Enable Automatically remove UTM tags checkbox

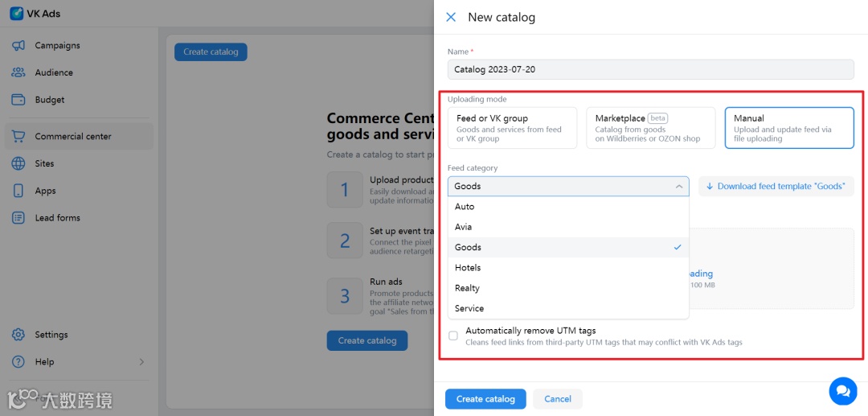pos(453,336)
